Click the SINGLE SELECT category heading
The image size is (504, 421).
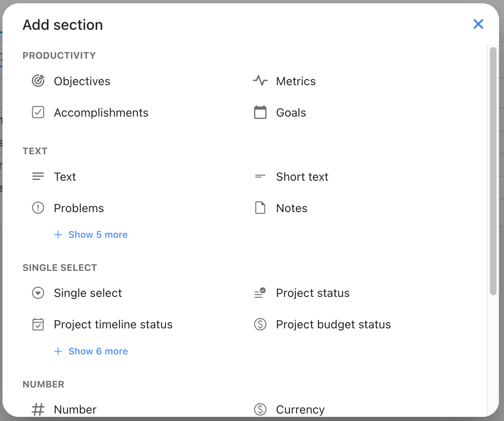(60, 268)
